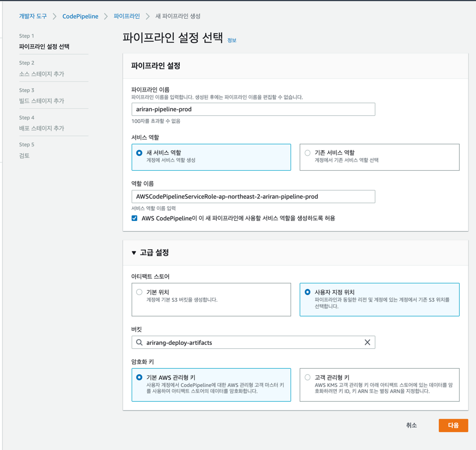This screenshot has height=450, width=476.
Task: Click the arirang-deploy-artifacts bucket search field
Action: click(253, 342)
